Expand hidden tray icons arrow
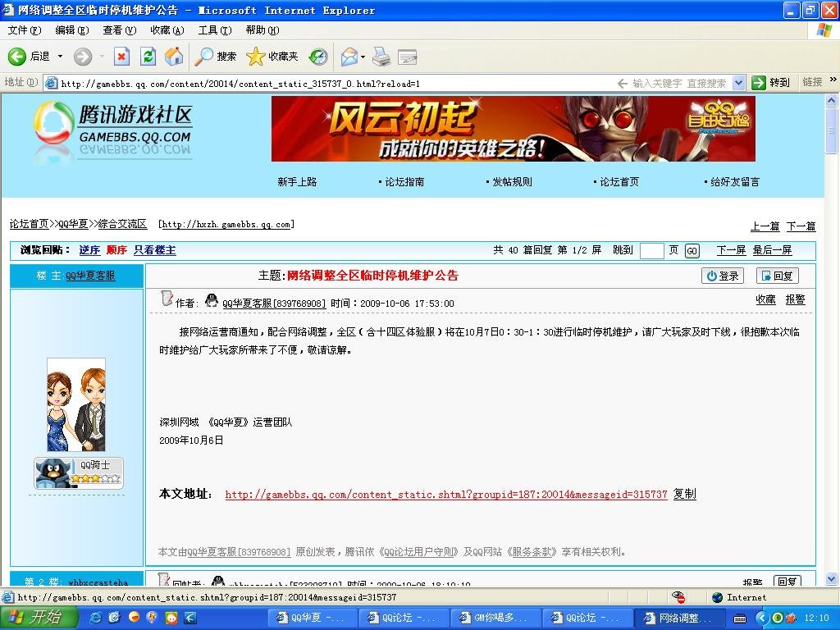The width and height of the screenshot is (840, 630). [760, 618]
